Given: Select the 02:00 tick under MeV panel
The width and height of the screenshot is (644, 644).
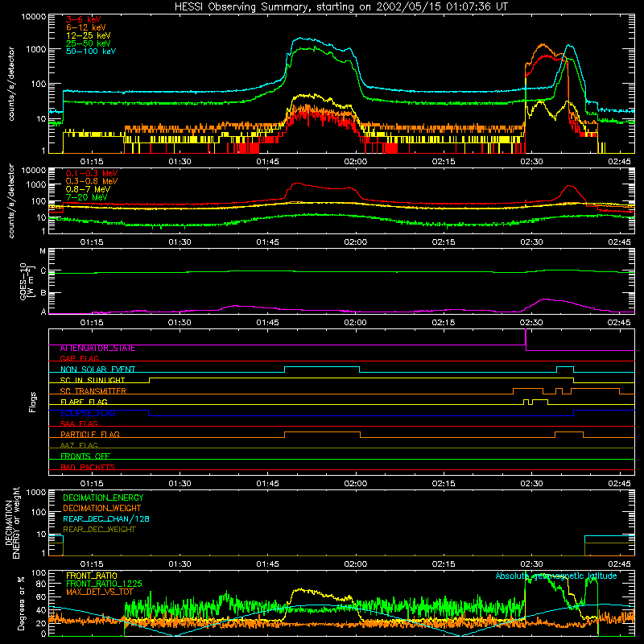Looking at the screenshot, I should coord(355,242).
